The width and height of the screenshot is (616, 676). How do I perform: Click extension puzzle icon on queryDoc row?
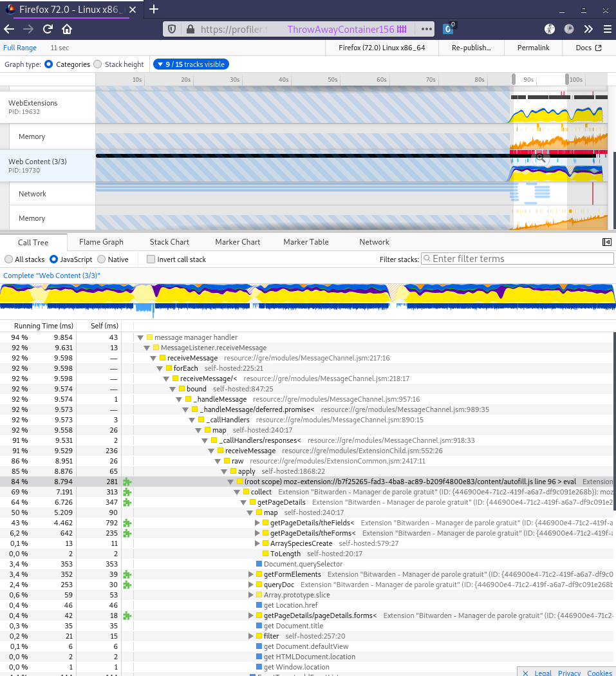127,585
